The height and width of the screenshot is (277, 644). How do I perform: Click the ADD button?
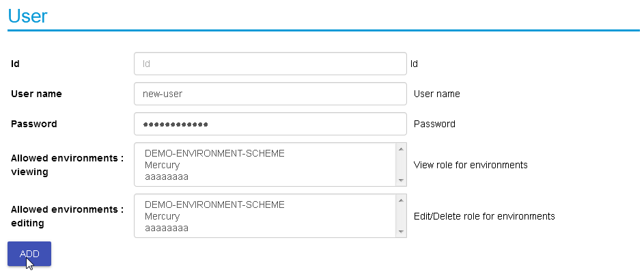29,254
